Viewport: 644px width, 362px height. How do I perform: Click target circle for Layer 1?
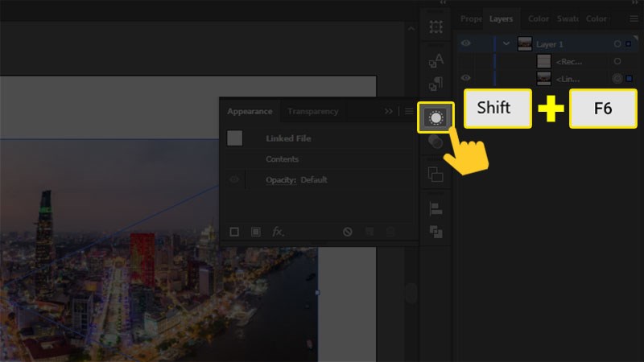tap(617, 43)
